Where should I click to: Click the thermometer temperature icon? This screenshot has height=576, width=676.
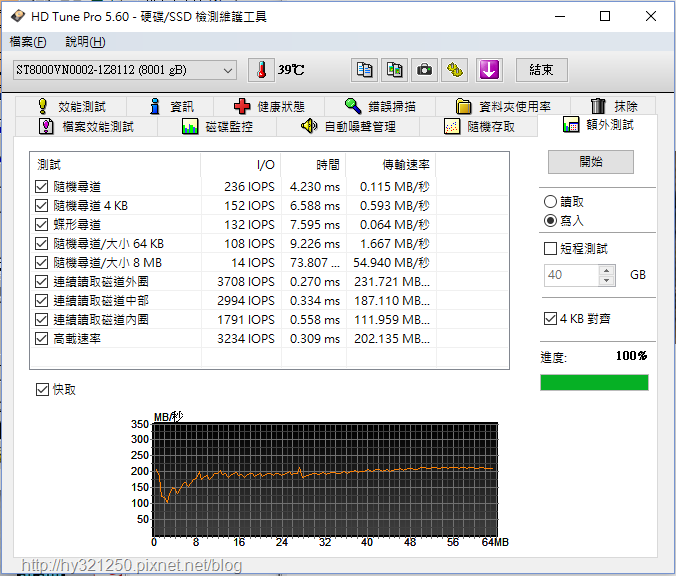[261, 70]
